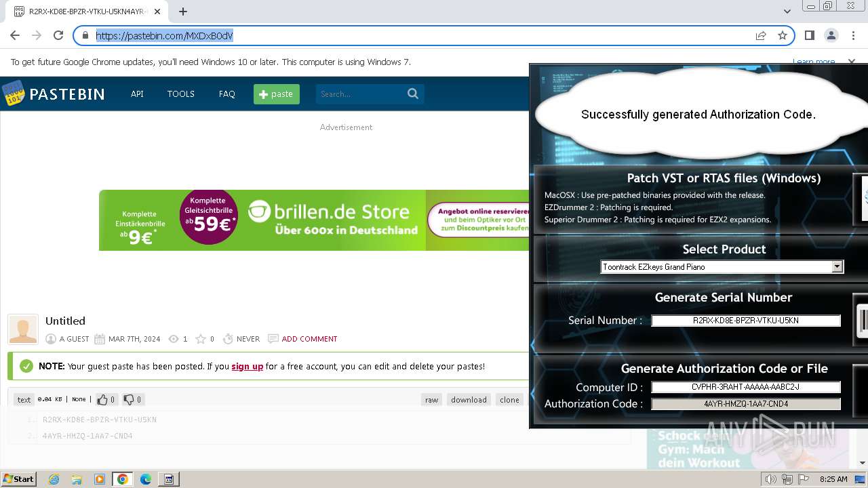This screenshot has width=868, height=488.
Task: Click the sign up link
Action: point(248,366)
